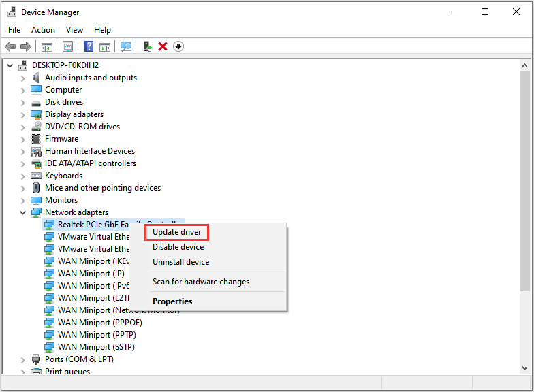This screenshot has height=392, width=534.
Task: Open the File menu
Action: [14, 30]
